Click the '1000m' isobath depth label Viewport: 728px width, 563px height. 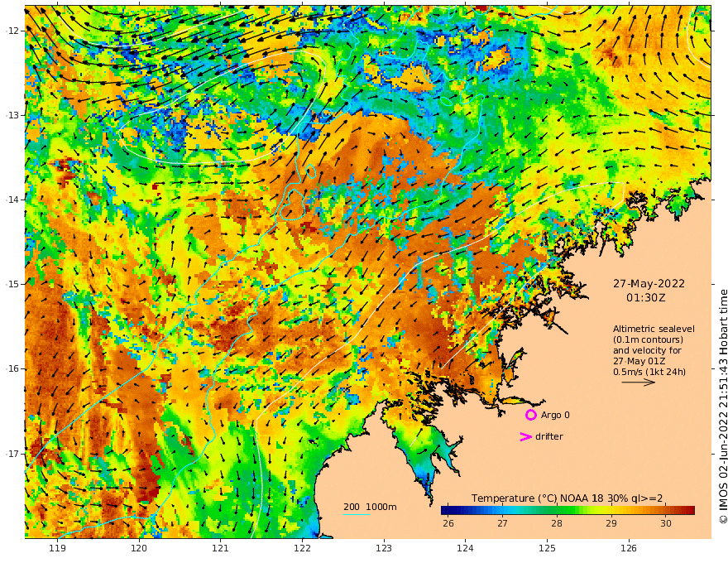coord(381,507)
